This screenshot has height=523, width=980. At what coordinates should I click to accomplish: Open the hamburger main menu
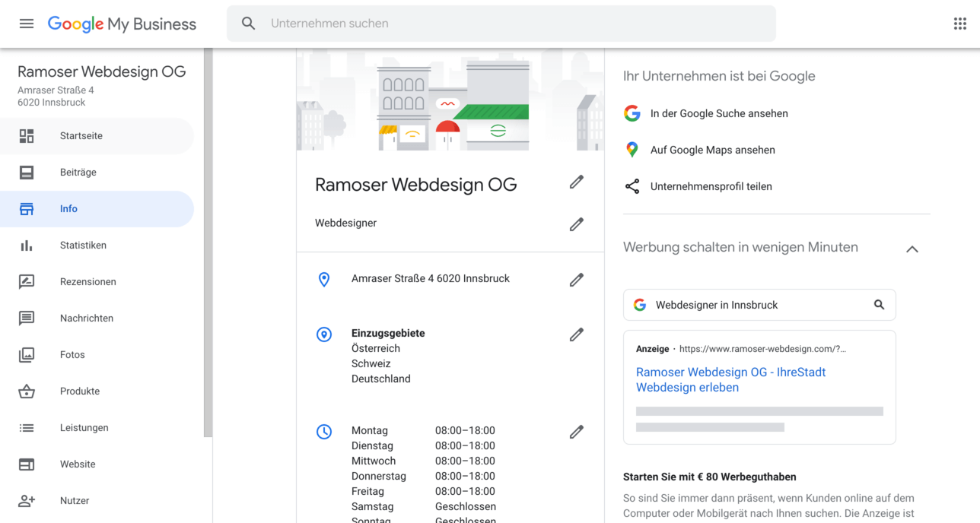(27, 24)
